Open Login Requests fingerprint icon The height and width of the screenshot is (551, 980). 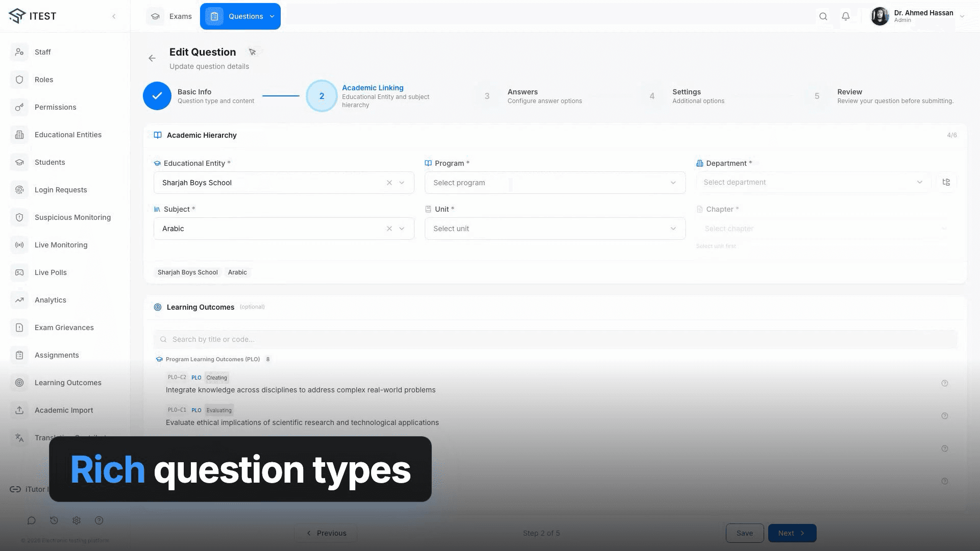(19, 190)
